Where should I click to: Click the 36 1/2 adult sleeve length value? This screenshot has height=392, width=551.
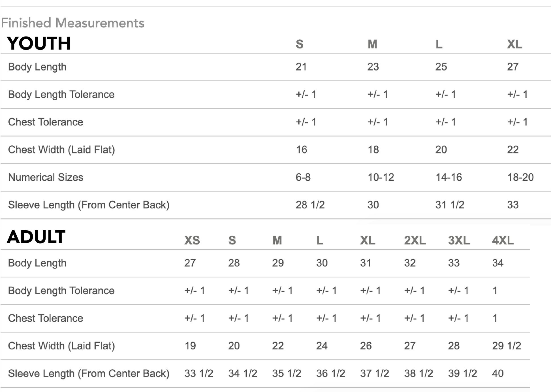[330, 374]
